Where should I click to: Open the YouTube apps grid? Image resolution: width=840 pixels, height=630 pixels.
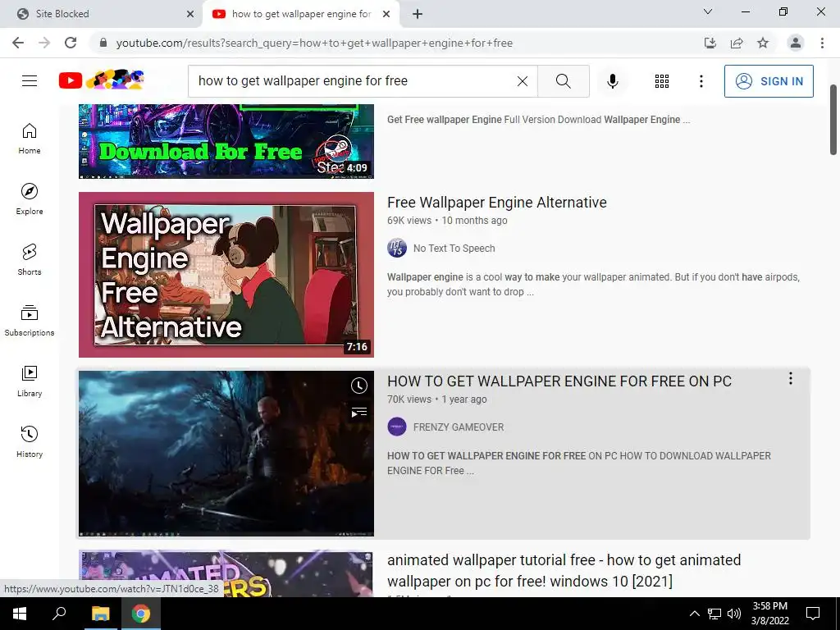(662, 81)
